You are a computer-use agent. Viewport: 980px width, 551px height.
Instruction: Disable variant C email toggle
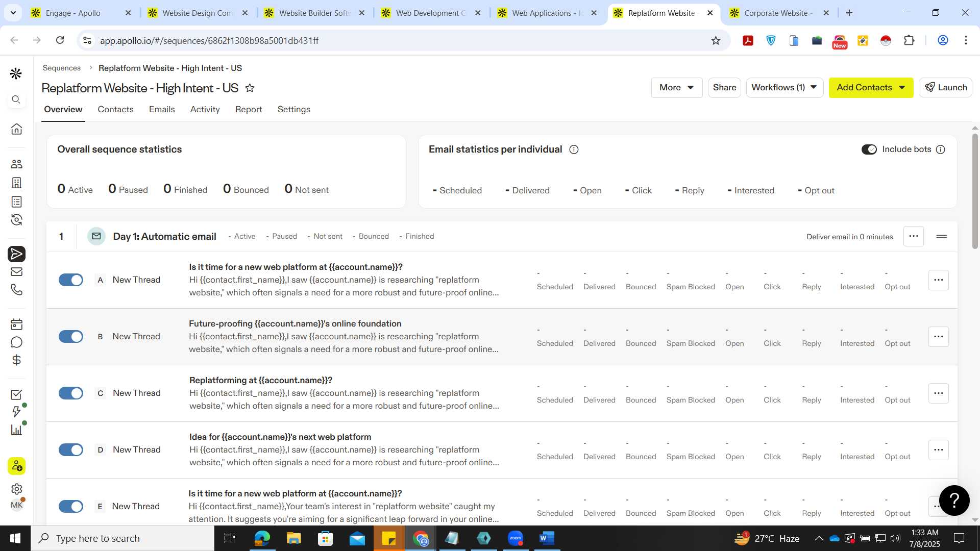click(71, 393)
